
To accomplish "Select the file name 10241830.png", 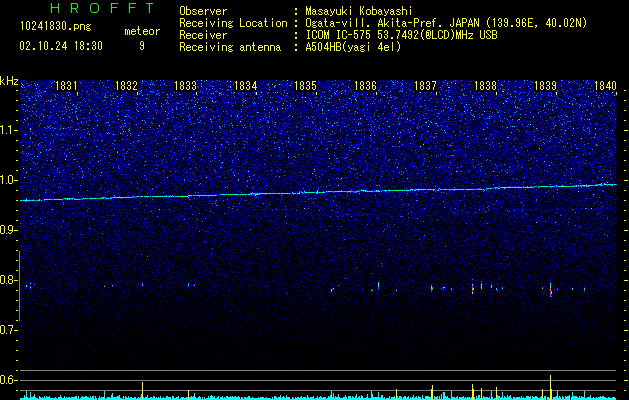I will (55, 27).
